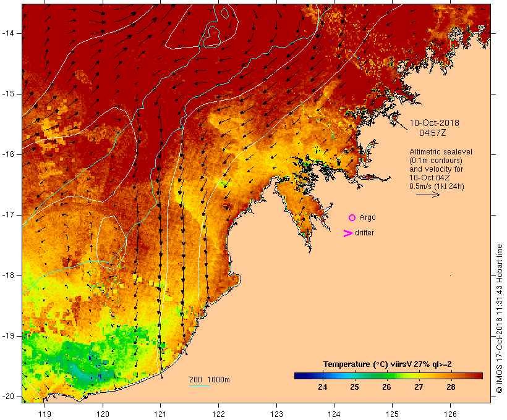Click the 'drifter' legend label
The width and height of the screenshot is (507, 420).
364,233
